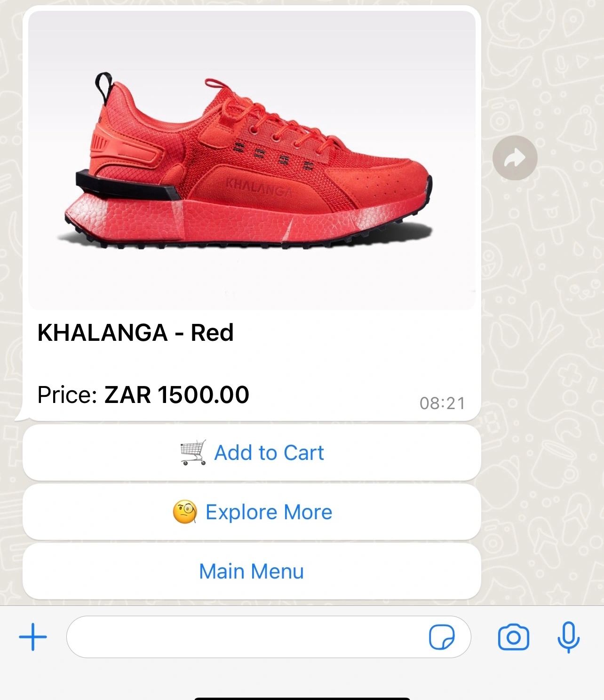Tap the iOS home indicator bar
604x700 pixels.
tap(302, 698)
